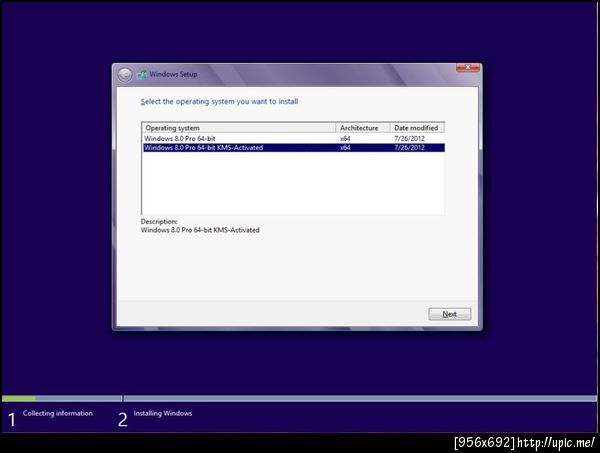The width and height of the screenshot is (600, 453).
Task: Click date 7/26/2012 in the highlighted row
Action: click(409, 148)
